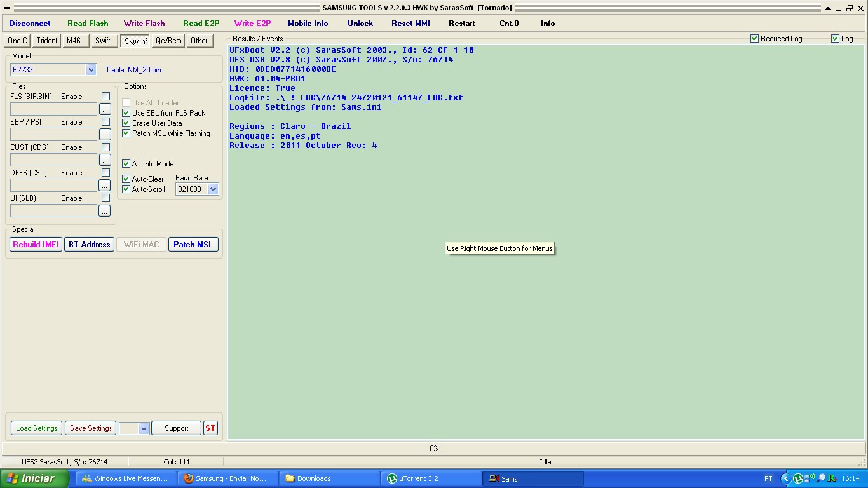Click Read E2P

tap(201, 24)
